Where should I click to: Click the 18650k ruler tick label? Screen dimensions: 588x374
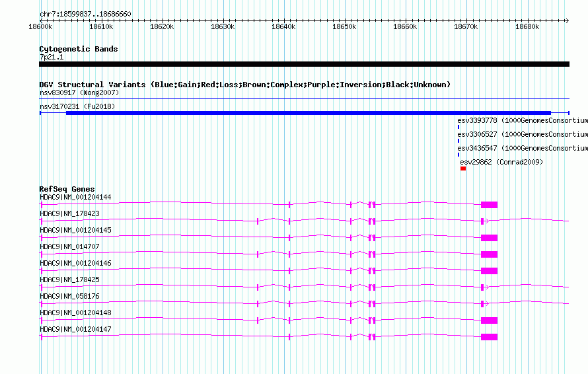[x=344, y=26]
